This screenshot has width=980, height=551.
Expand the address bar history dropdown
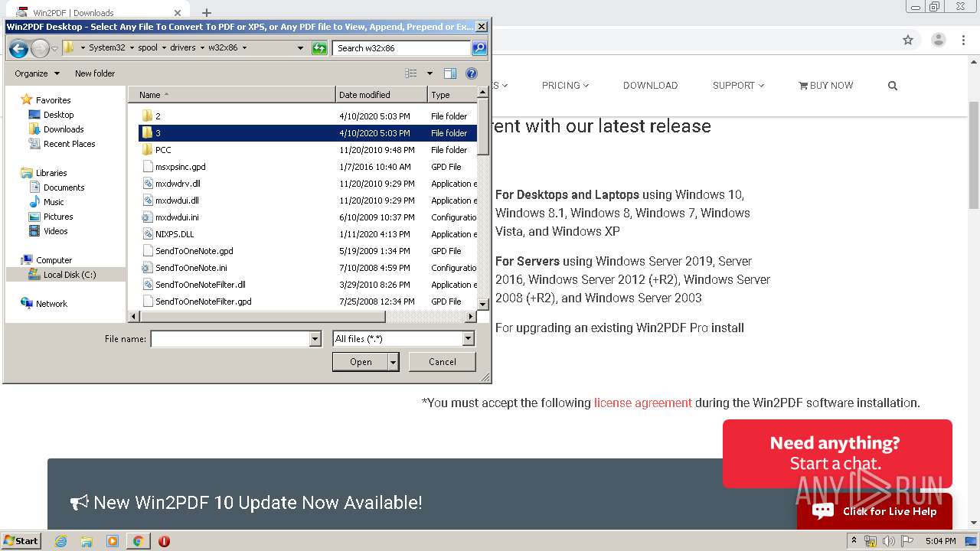pyautogui.click(x=301, y=48)
